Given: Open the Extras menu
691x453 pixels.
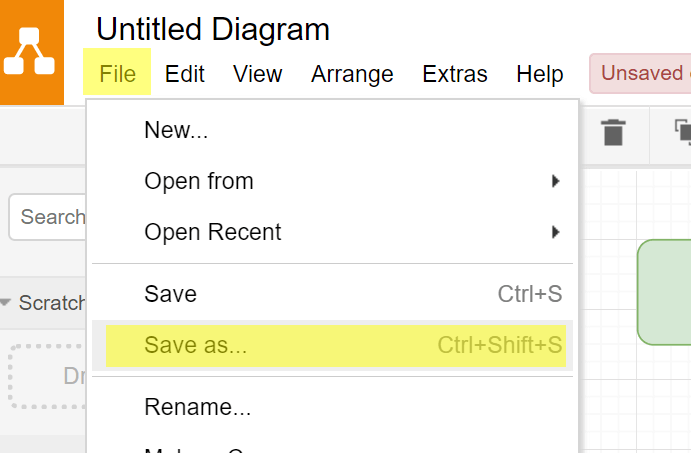Looking at the screenshot, I should coord(455,74).
